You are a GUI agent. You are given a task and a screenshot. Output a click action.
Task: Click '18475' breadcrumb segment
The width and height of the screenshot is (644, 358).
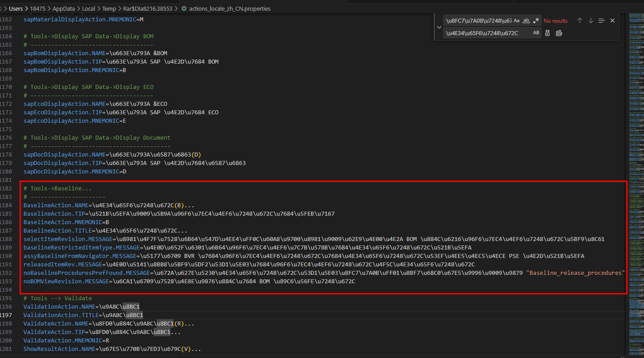(x=39, y=8)
